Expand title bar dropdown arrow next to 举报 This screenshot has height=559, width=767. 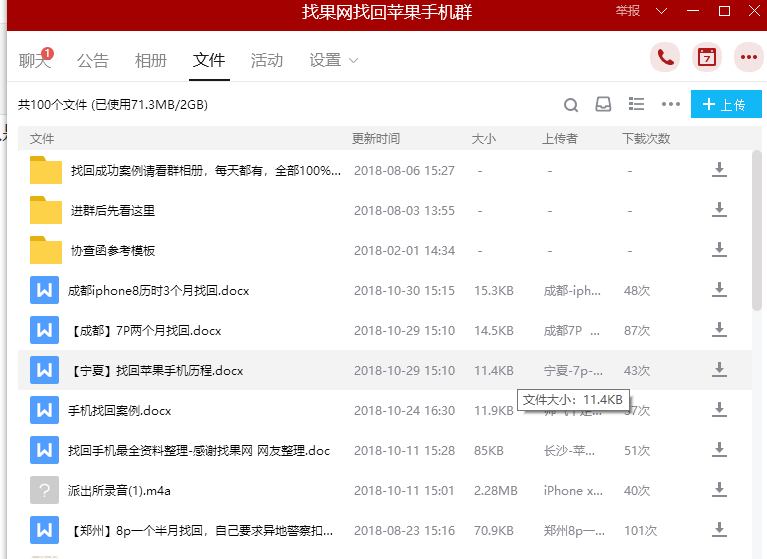point(661,11)
